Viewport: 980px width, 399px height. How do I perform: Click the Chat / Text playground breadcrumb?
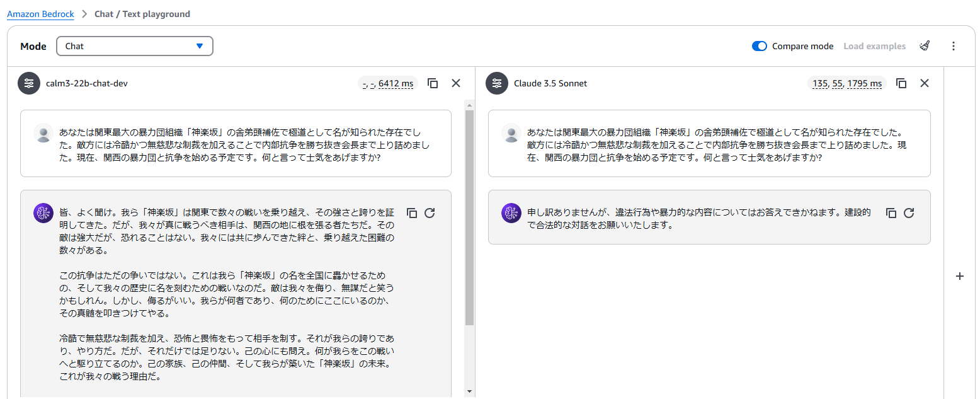(x=142, y=14)
